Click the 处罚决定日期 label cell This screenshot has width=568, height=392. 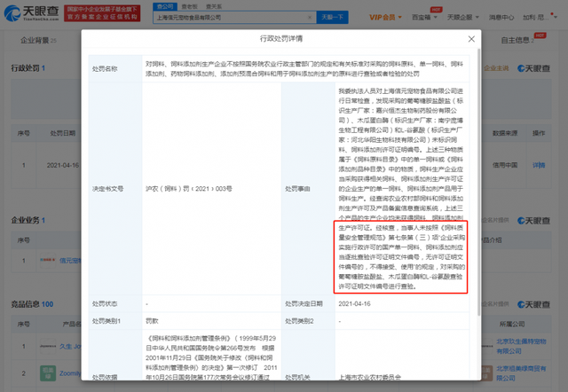(x=308, y=303)
